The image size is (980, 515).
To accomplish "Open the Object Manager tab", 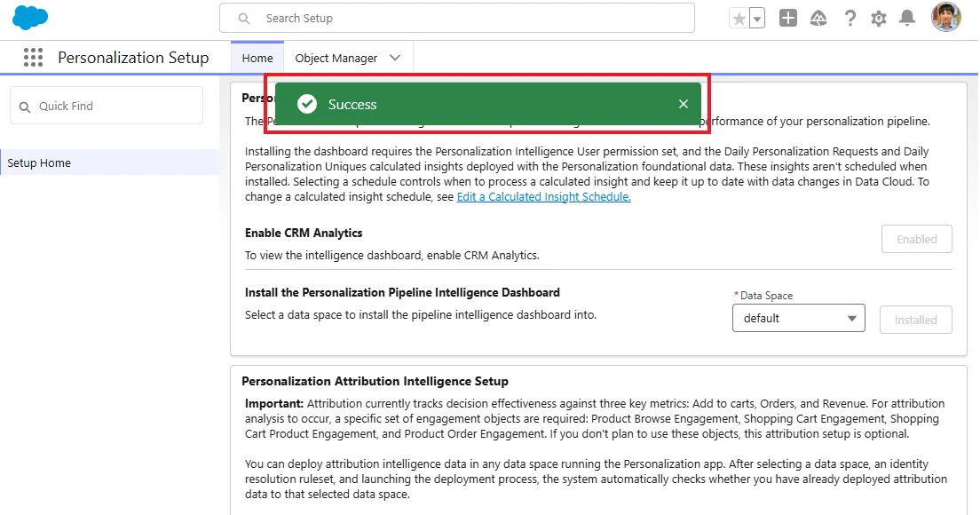I will [x=336, y=58].
